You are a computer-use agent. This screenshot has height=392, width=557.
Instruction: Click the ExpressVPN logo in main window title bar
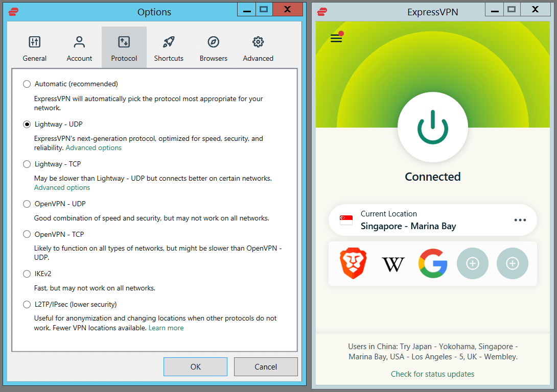tap(322, 12)
